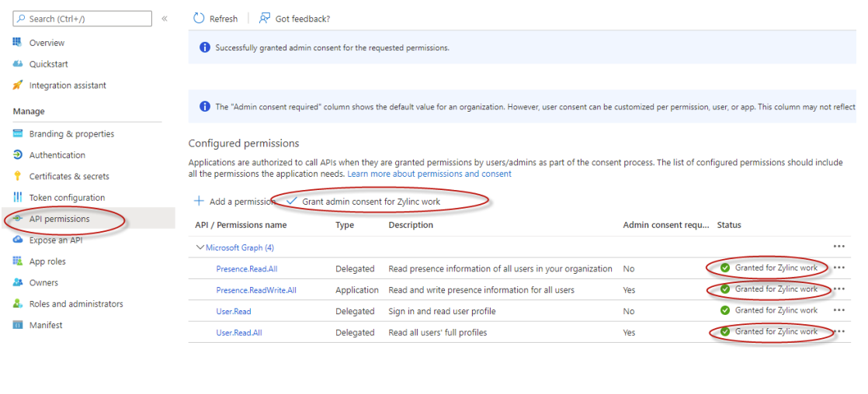Click Got feedback? button
The height and width of the screenshot is (394, 868).
click(294, 19)
